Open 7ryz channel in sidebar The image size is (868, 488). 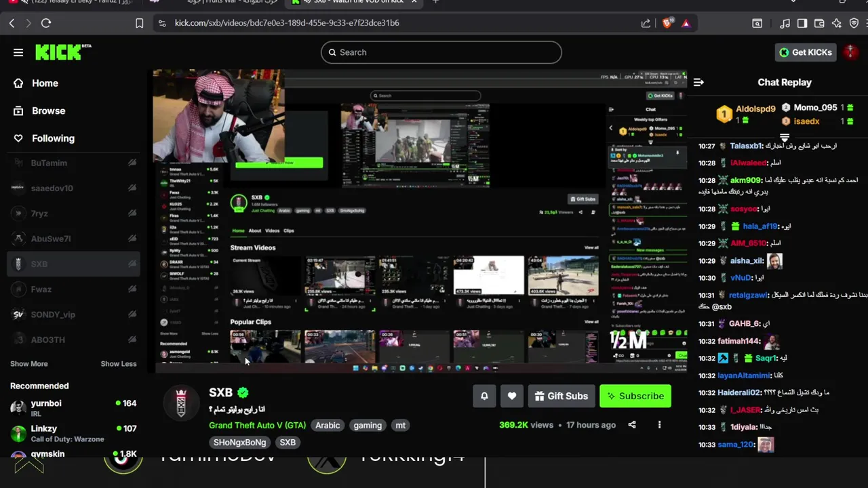pyautogui.click(x=73, y=213)
